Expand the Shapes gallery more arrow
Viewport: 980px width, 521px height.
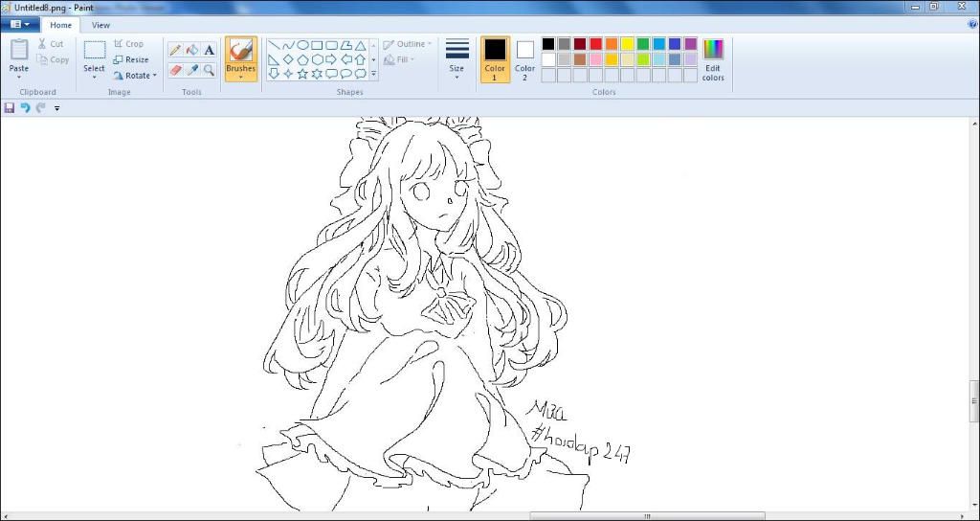coord(374,74)
